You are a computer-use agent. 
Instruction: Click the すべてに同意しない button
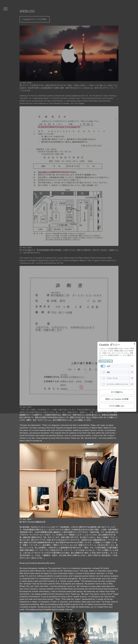click(117, 406)
